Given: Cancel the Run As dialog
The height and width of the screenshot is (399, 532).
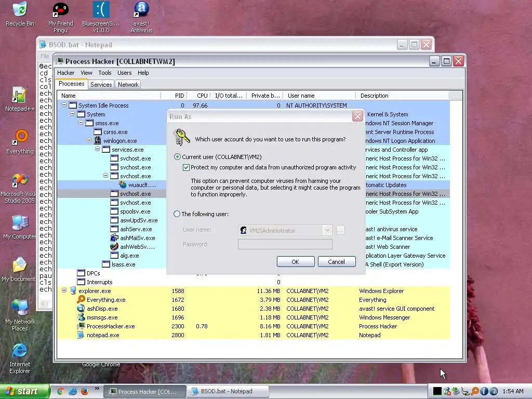Looking at the screenshot, I should point(337,262).
